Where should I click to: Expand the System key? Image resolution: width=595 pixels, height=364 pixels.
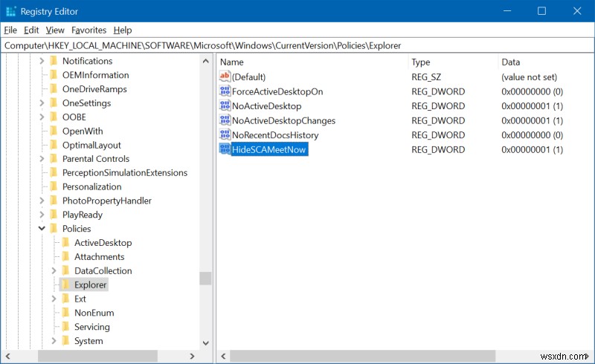(x=54, y=341)
